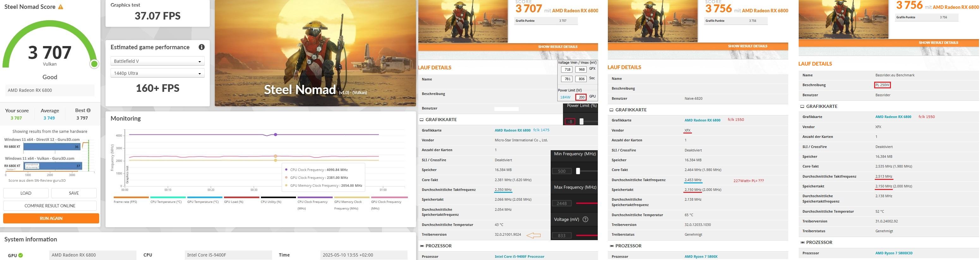Click the Min Frequency (MHz) slider handle
The width and height of the screenshot is (980, 260).
point(578,171)
